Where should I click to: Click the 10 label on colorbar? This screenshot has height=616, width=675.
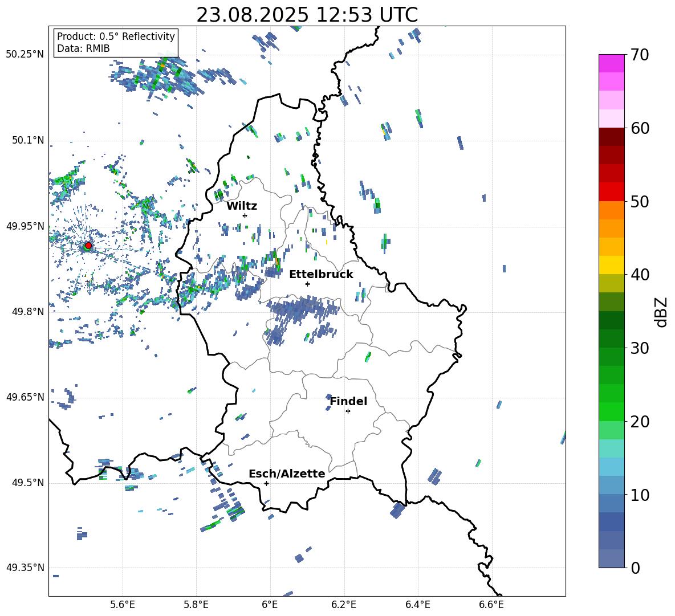click(640, 495)
